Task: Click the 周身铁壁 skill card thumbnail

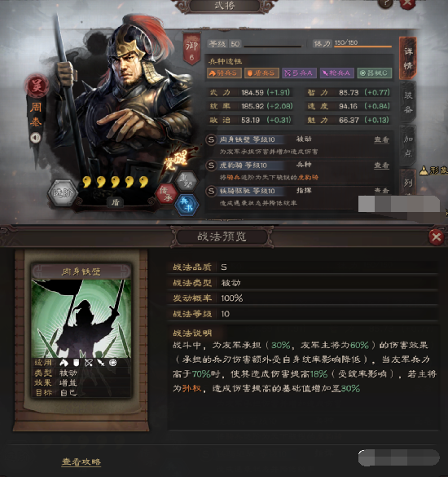Action: (x=81, y=331)
